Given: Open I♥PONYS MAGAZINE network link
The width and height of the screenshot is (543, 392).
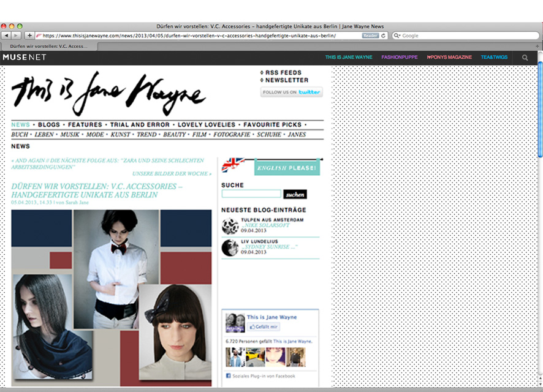Looking at the screenshot, I should click(449, 58).
